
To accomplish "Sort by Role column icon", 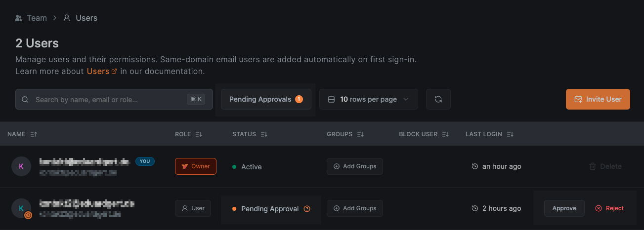I will pyautogui.click(x=199, y=134).
